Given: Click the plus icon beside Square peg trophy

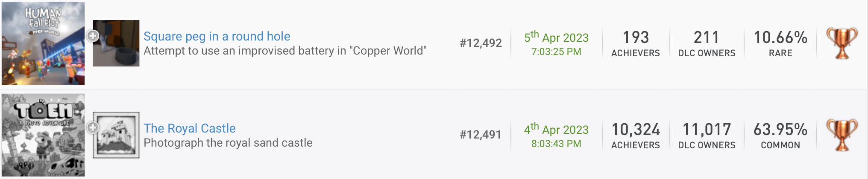Looking at the screenshot, I should tap(93, 36).
